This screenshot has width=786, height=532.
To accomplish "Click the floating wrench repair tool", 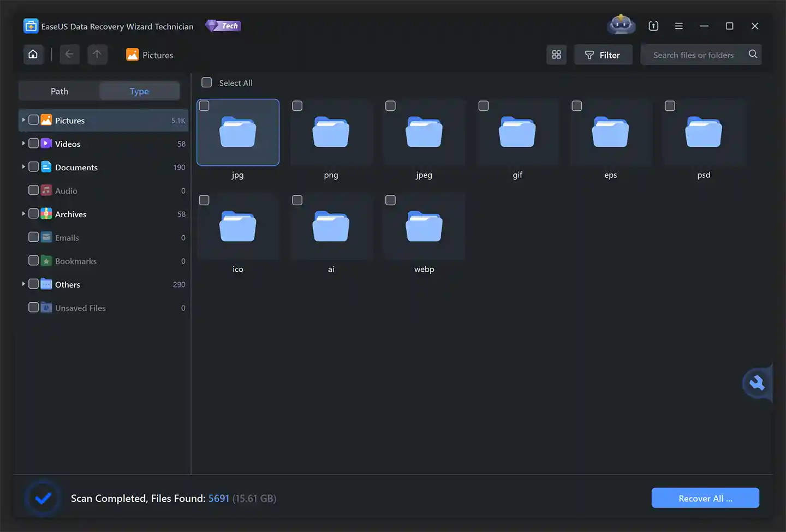I will [757, 383].
